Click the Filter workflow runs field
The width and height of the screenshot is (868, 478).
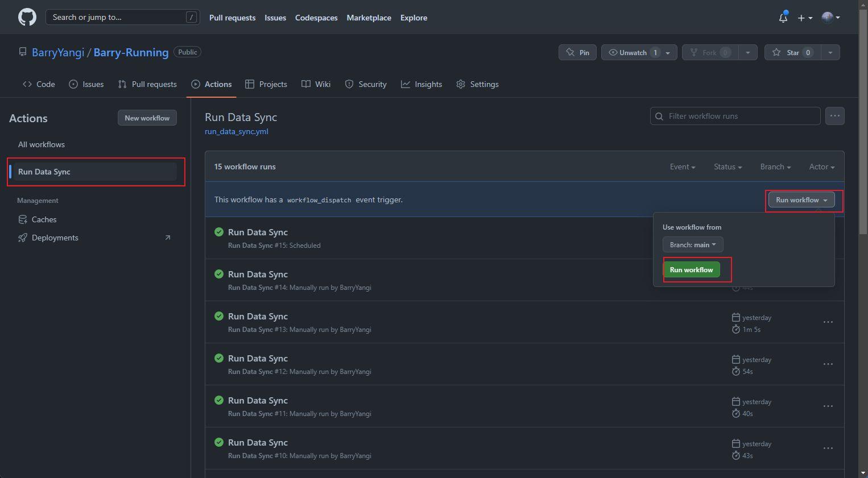coord(735,116)
